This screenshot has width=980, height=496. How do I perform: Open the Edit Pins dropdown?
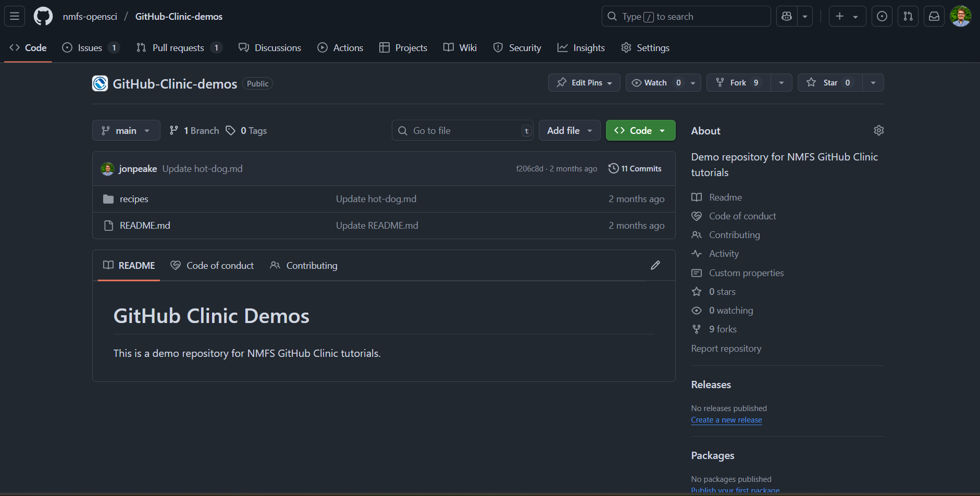coord(584,82)
